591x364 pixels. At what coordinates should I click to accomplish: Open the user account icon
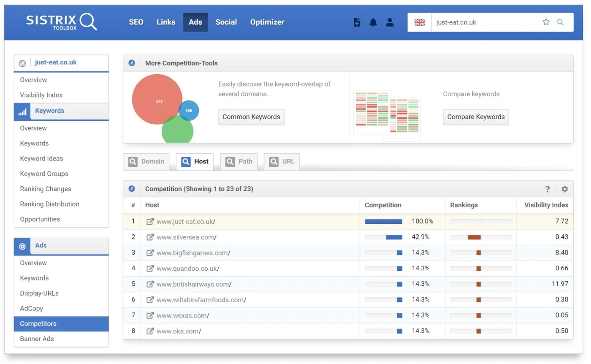coord(390,22)
